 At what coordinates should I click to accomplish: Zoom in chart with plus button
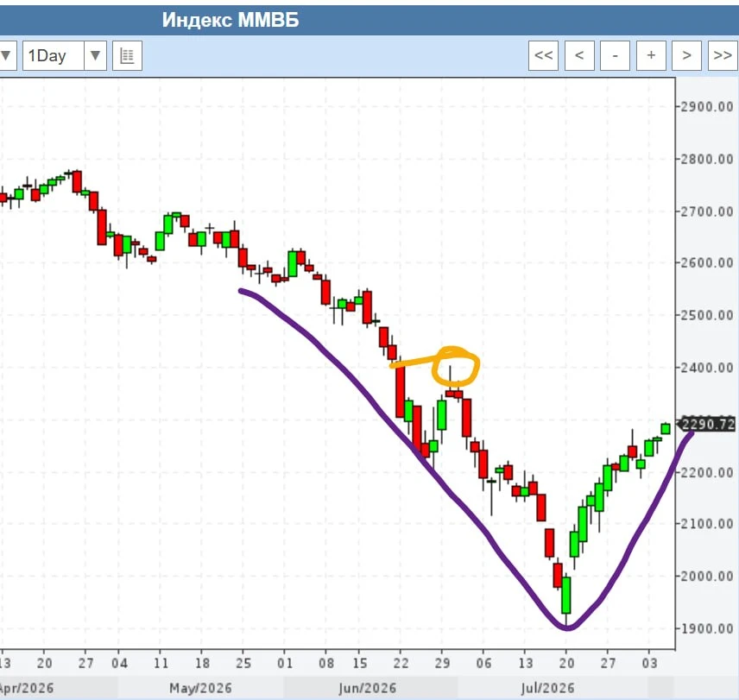pyautogui.click(x=651, y=55)
